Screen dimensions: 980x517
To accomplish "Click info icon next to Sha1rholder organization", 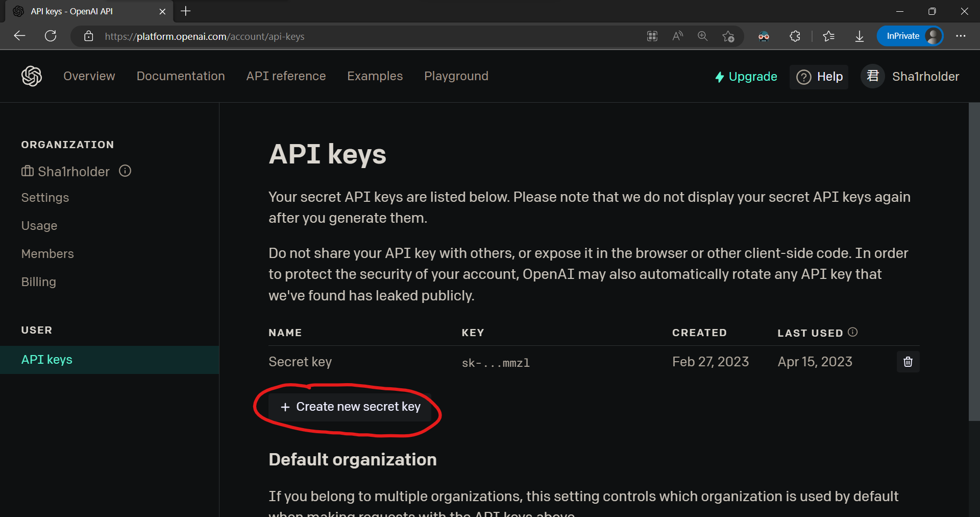I will [x=125, y=171].
